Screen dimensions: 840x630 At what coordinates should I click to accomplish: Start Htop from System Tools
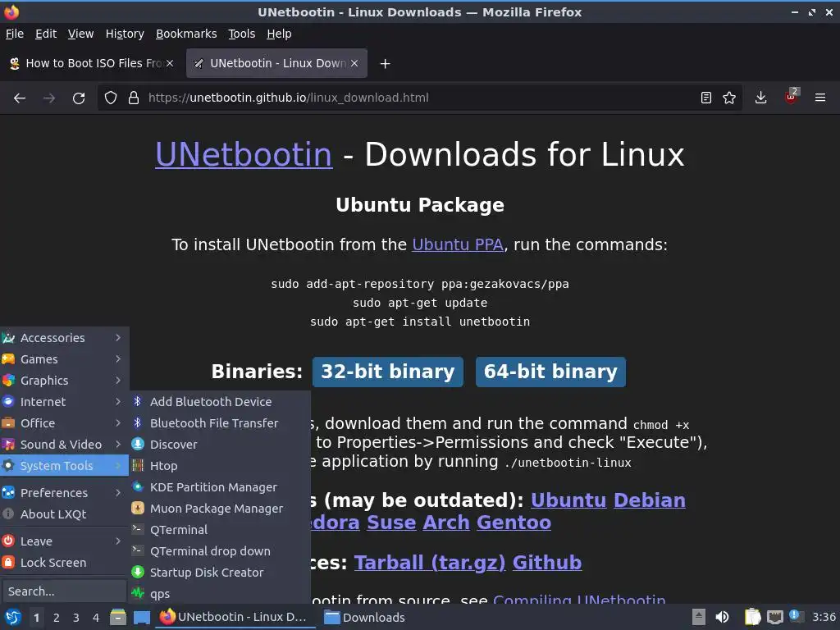(x=220, y=466)
